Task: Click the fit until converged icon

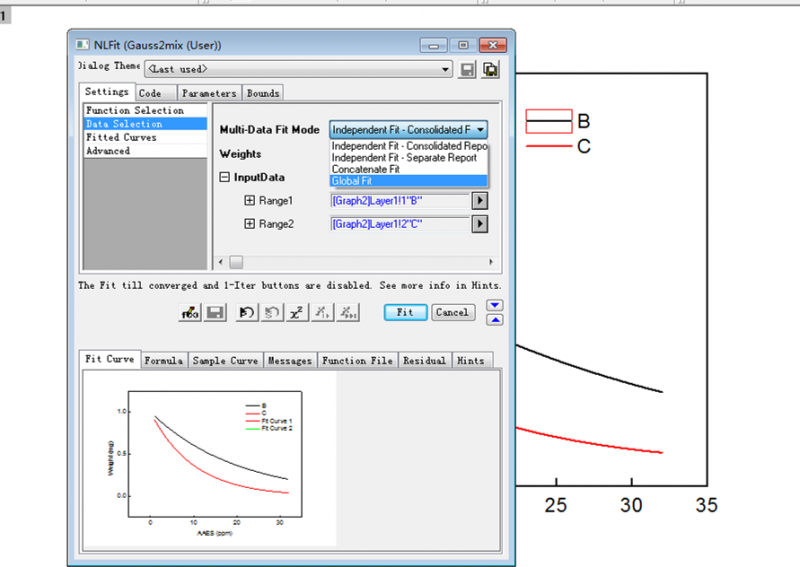Action: [348, 312]
